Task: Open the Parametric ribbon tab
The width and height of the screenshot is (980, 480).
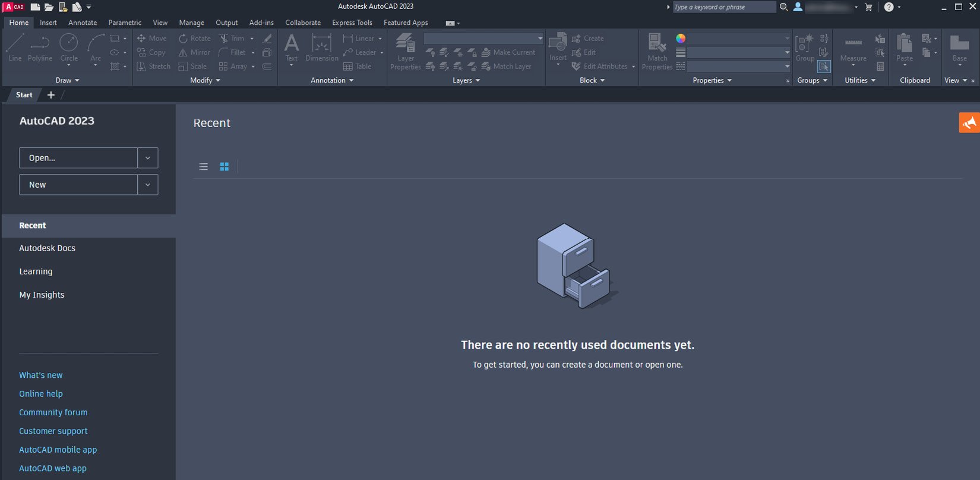Action: (125, 23)
